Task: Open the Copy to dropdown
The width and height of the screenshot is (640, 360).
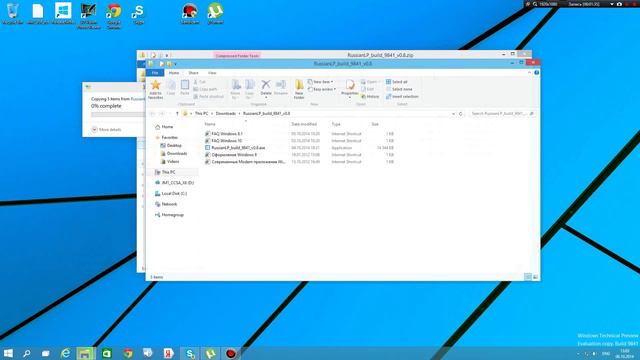Action: [249, 89]
